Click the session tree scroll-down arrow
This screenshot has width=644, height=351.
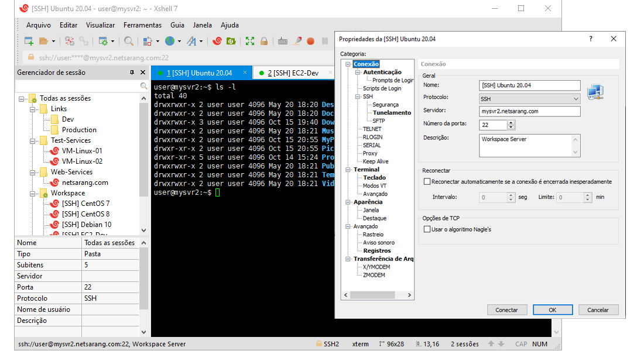click(x=143, y=230)
